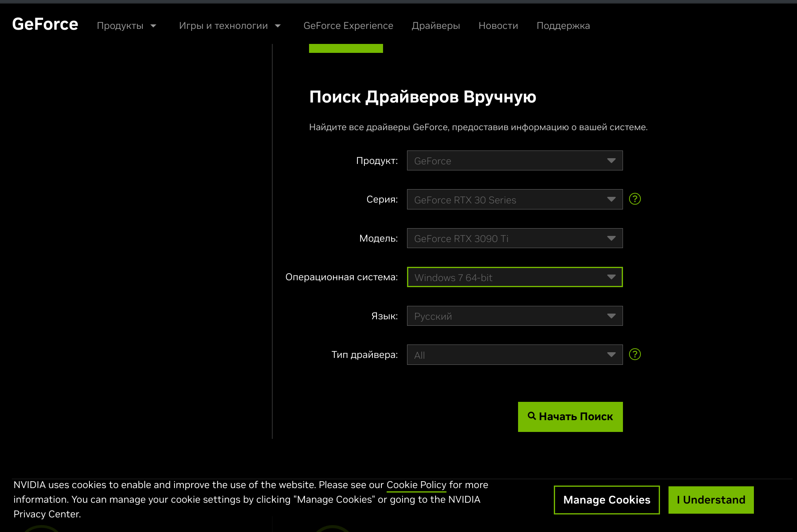Click the GeForce logo
The height and width of the screenshot is (532, 797).
45,24
